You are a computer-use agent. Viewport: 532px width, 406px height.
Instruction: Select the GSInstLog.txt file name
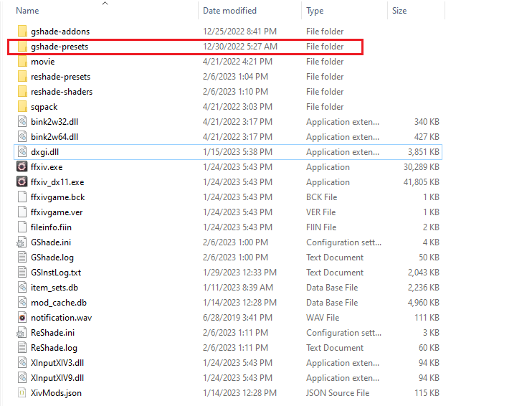click(x=56, y=273)
